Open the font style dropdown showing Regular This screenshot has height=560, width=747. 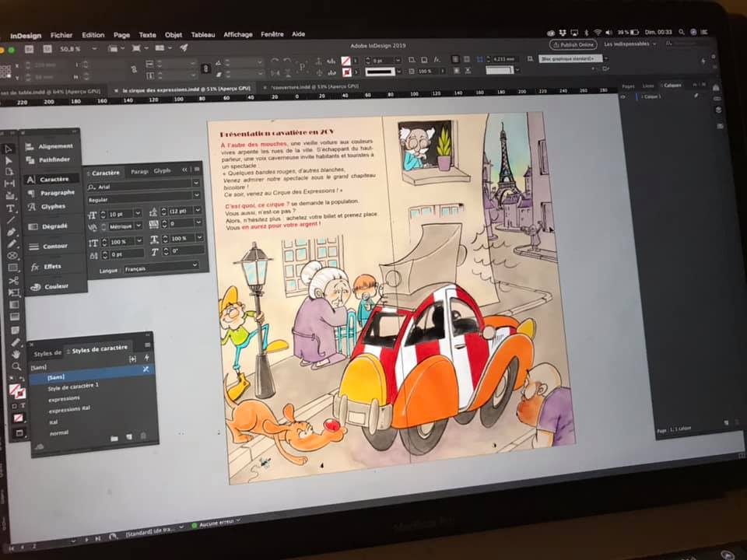[x=196, y=195]
